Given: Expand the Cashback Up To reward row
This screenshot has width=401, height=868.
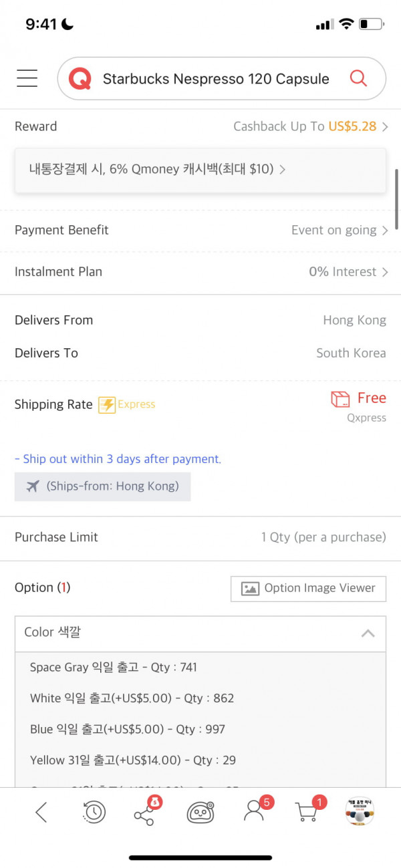Looking at the screenshot, I should pyautogui.click(x=200, y=126).
